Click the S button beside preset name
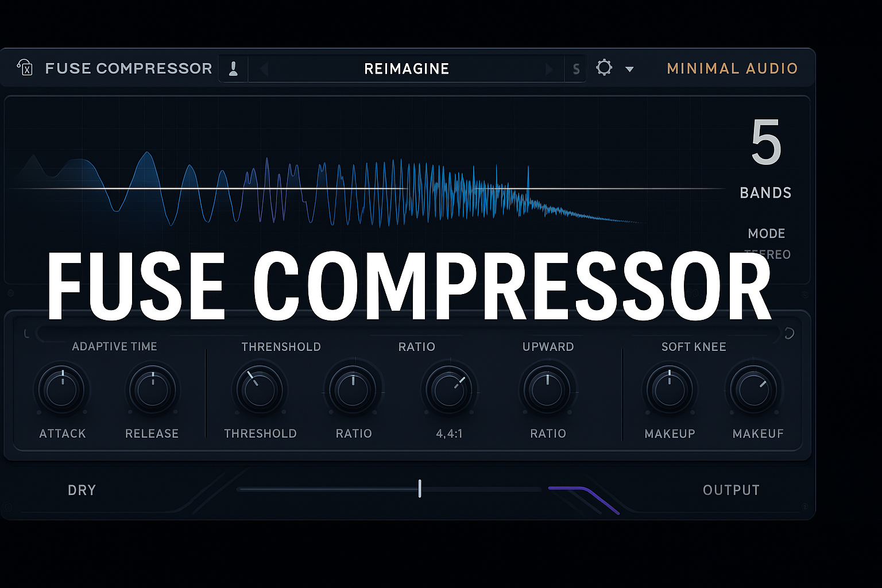Viewport: 882px width, 588px height. point(576,70)
